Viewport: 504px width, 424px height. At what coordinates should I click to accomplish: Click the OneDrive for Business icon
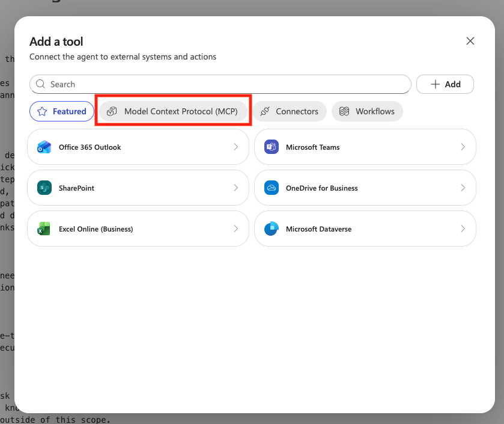(272, 188)
